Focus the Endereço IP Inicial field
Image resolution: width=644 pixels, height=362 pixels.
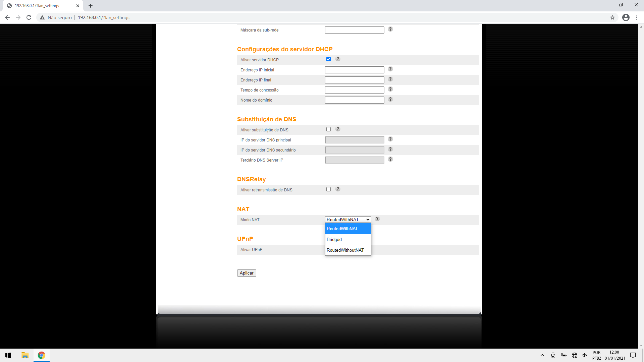355,70
